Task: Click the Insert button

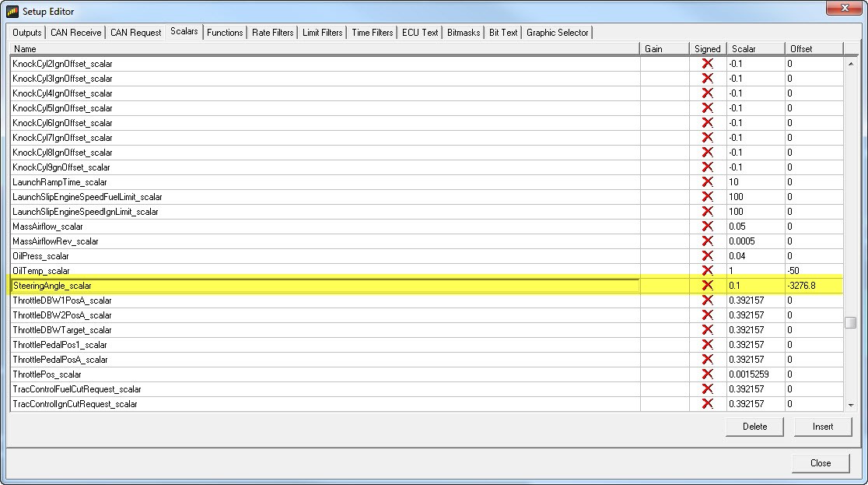Action: tap(823, 427)
